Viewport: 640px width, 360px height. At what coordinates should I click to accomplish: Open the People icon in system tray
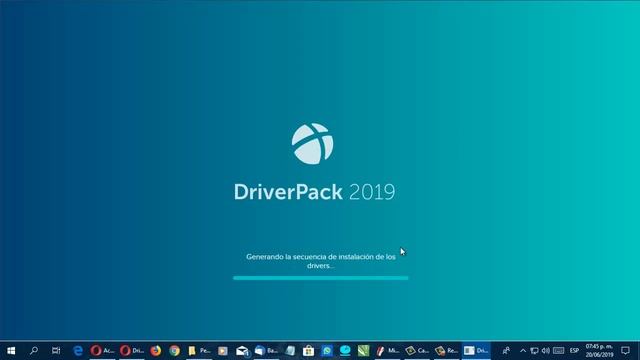(x=506, y=351)
